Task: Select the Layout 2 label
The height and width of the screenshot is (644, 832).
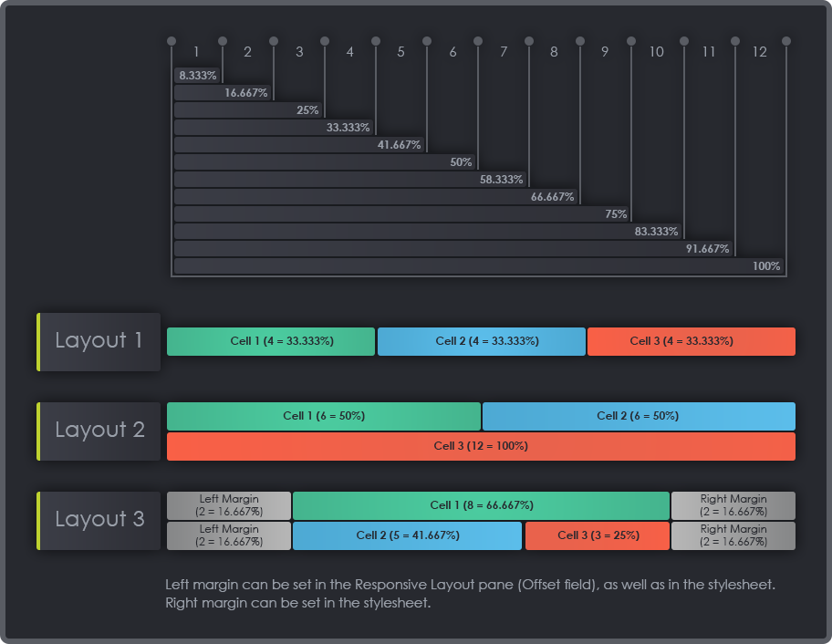Action: pyautogui.click(x=99, y=431)
